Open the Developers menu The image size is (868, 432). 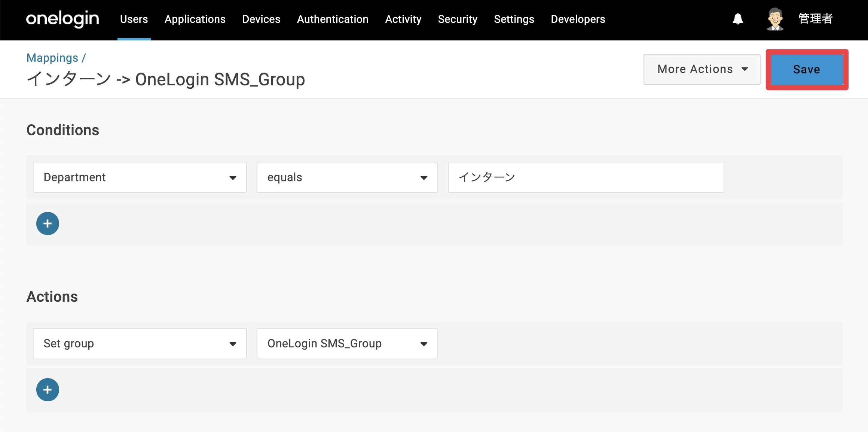[578, 19]
